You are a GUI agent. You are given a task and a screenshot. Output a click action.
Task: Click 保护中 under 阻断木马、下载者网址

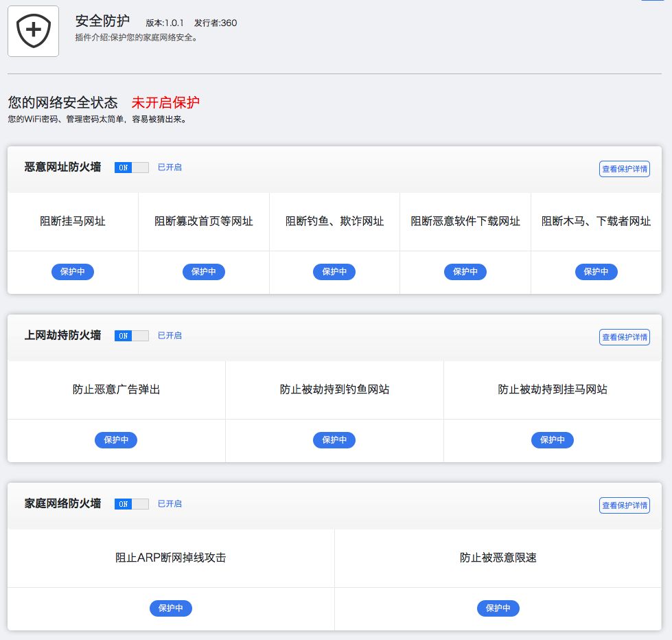pyautogui.click(x=596, y=272)
